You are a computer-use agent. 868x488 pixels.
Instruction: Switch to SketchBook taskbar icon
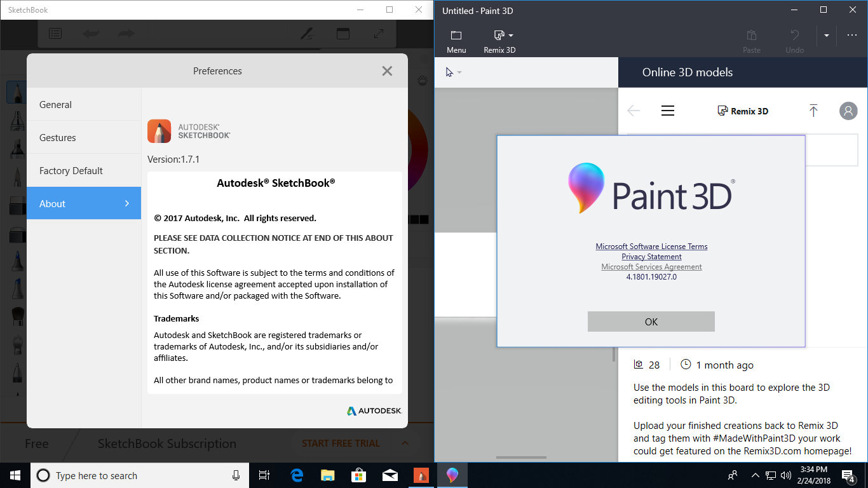click(421, 475)
